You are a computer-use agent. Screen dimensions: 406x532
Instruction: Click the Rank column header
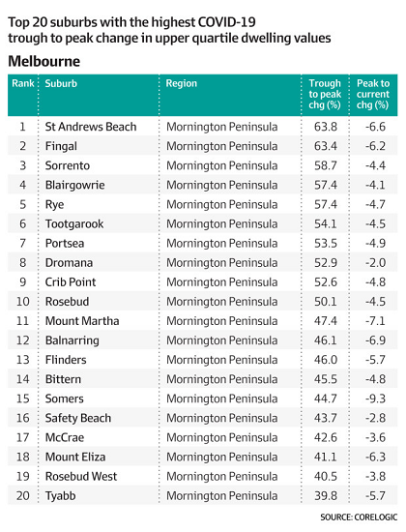click(x=23, y=83)
